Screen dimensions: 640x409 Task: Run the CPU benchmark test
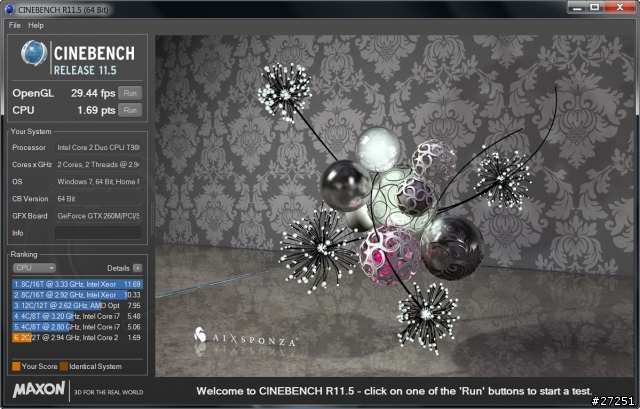tap(130, 110)
